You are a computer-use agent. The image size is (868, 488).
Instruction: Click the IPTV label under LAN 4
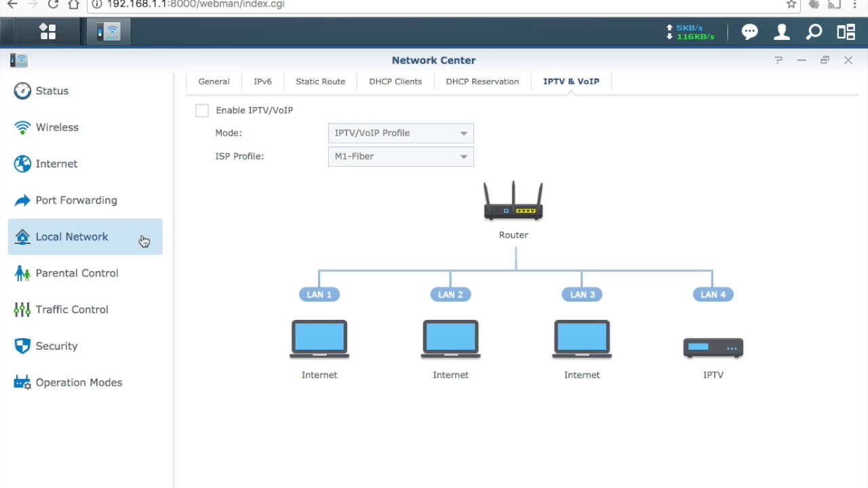point(713,375)
